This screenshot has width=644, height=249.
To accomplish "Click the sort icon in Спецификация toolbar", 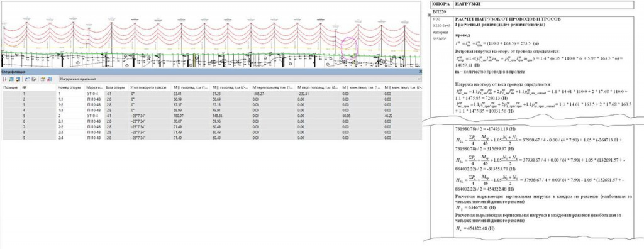I will [4, 79].
